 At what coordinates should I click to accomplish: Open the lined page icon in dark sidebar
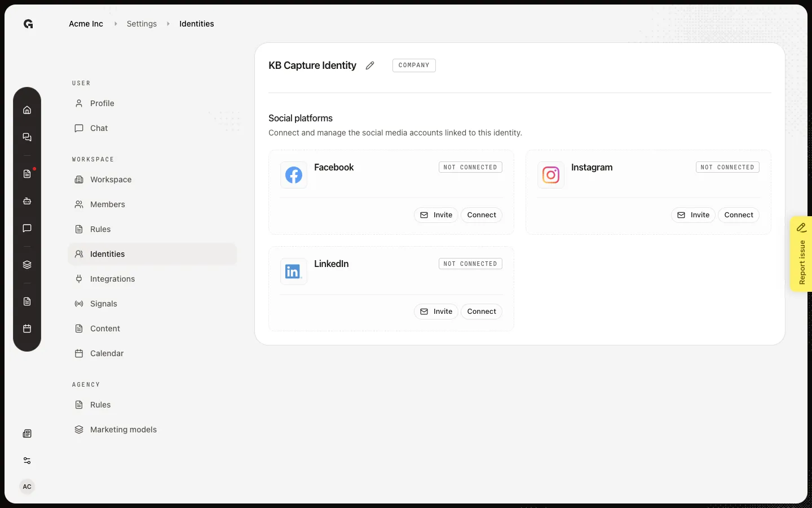pyautogui.click(x=27, y=301)
